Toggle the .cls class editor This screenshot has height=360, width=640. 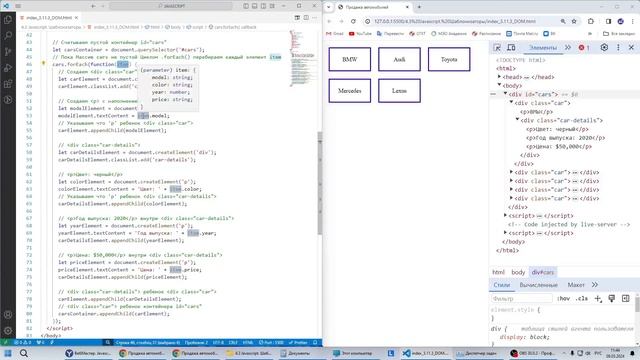pyautogui.click(x=582, y=299)
